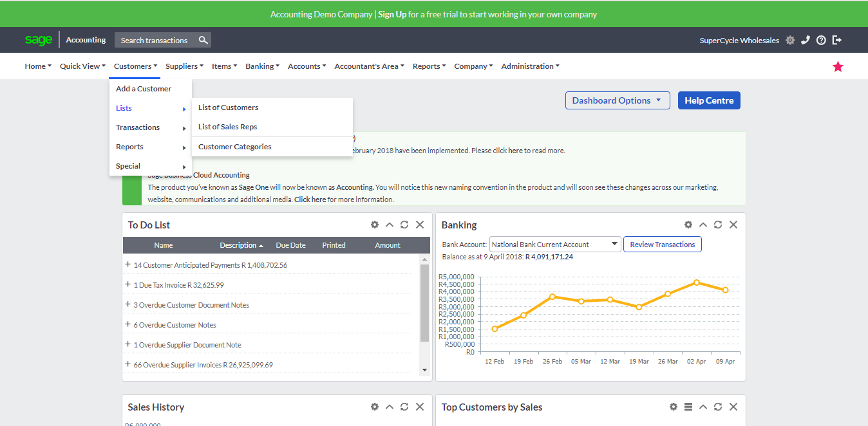Open the Transactions submenu under Customers
The image size is (868, 426).
151,127
